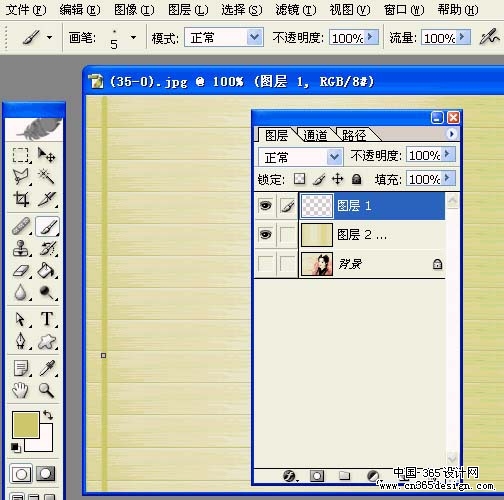Select the Magic Wand tool
The image size is (504, 500).
[x=47, y=176]
